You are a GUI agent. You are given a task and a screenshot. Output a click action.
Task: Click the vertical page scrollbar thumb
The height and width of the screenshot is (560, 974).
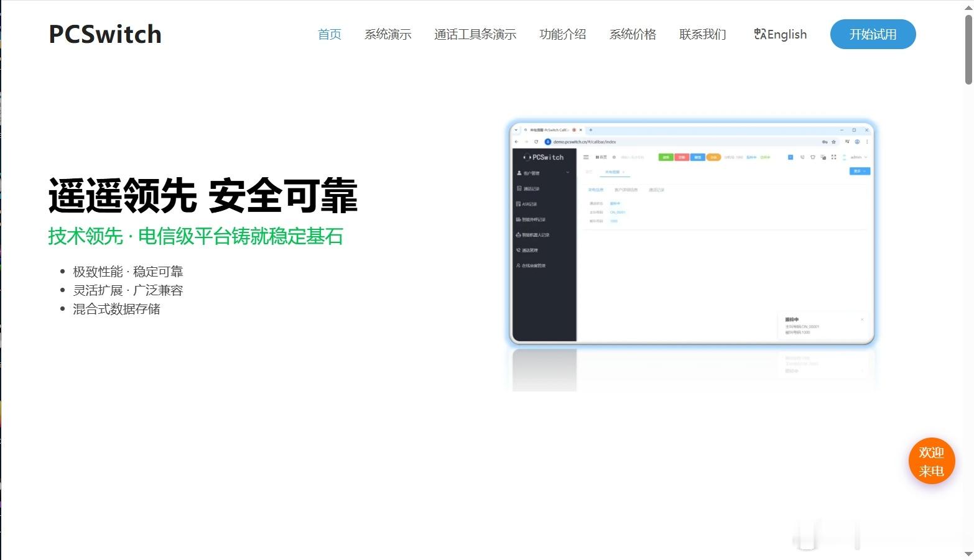pyautogui.click(x=968, y=48)
